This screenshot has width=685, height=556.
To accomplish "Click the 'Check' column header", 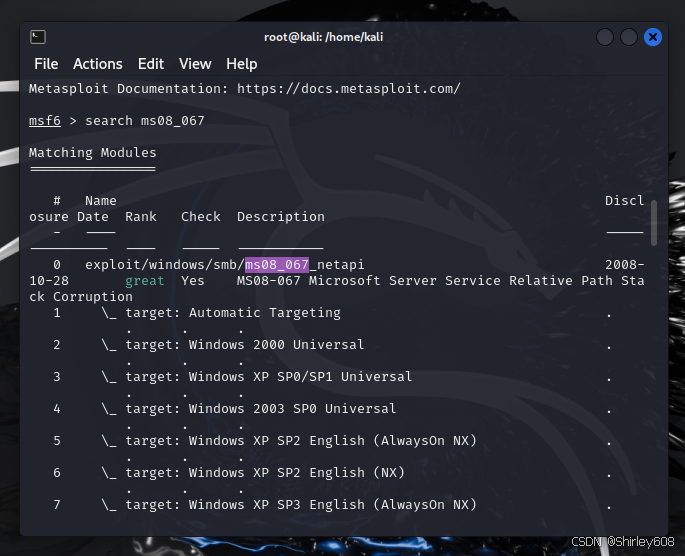I will [x=201, y=217].
